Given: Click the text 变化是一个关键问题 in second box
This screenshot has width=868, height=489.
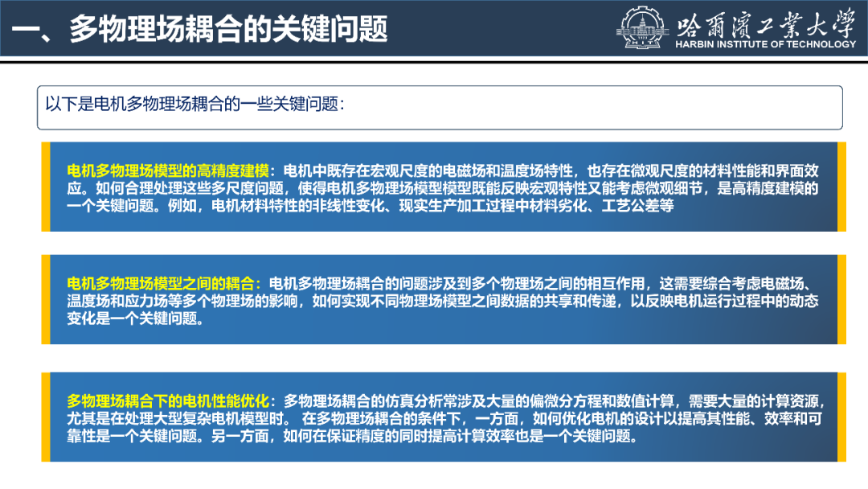Looking at the screenshot, I should click(x=131, y=318).
